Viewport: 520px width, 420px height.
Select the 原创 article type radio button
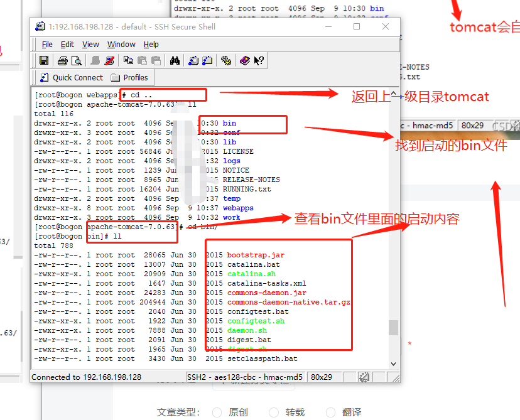click(x=217, y=412)
